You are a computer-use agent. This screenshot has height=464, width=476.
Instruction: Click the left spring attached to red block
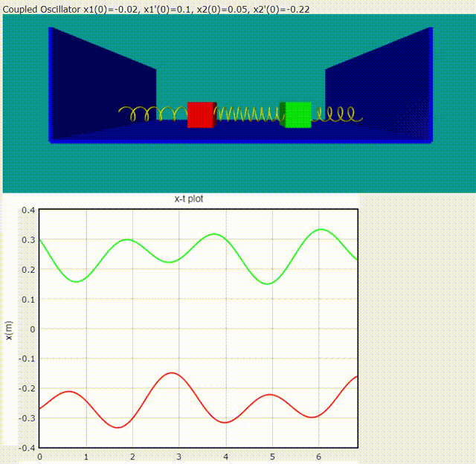click(152, 114)
